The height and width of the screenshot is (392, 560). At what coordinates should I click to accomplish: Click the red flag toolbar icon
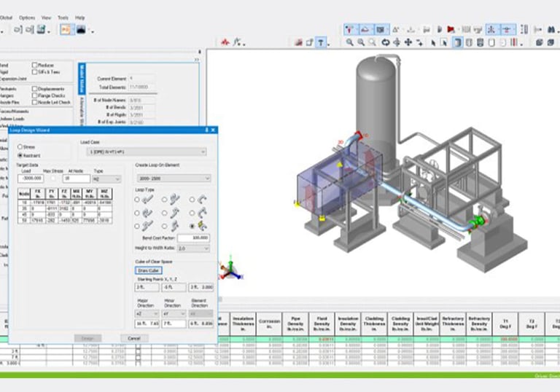tap(451, 29)
